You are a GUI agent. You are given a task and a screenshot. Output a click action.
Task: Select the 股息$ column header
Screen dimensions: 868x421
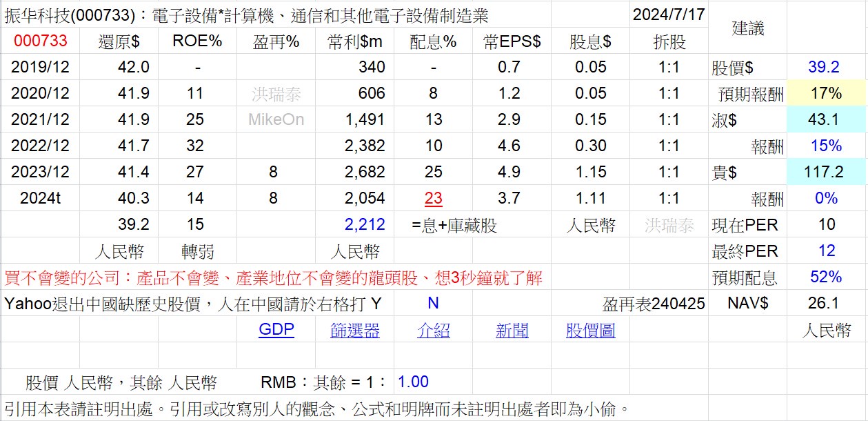590,41
